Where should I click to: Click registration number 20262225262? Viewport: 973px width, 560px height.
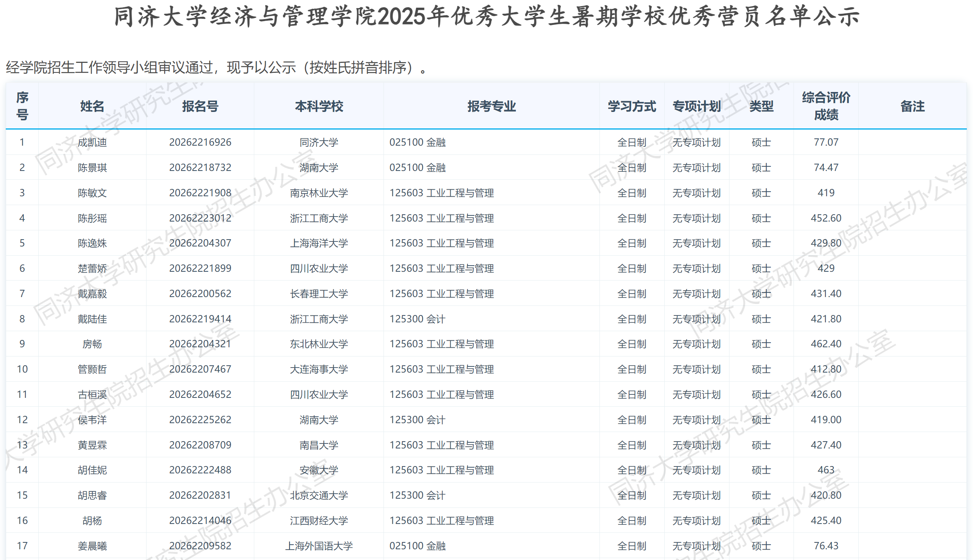coord(200,420)
